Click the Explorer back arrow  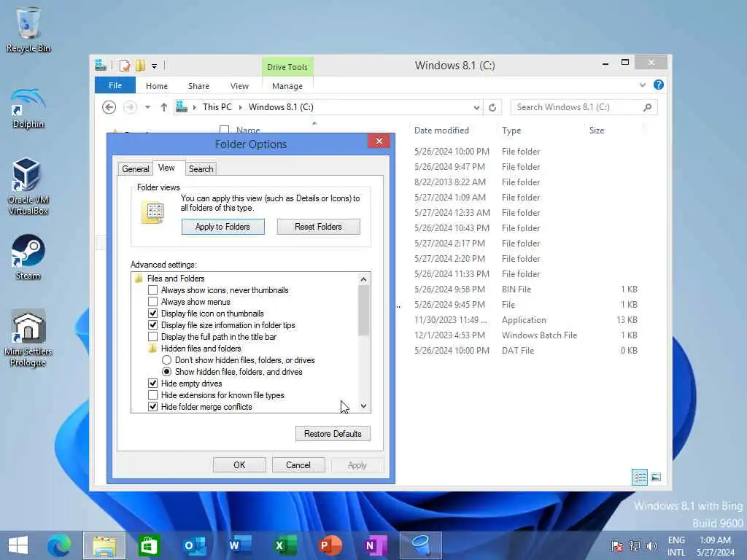(109, 107)
